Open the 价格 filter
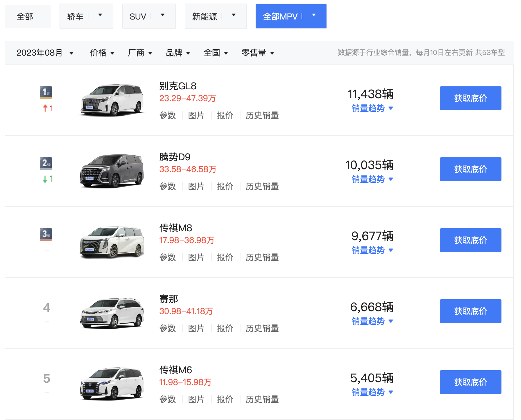The height and width of the screenshot is (420, 521). tap(102, 53)
